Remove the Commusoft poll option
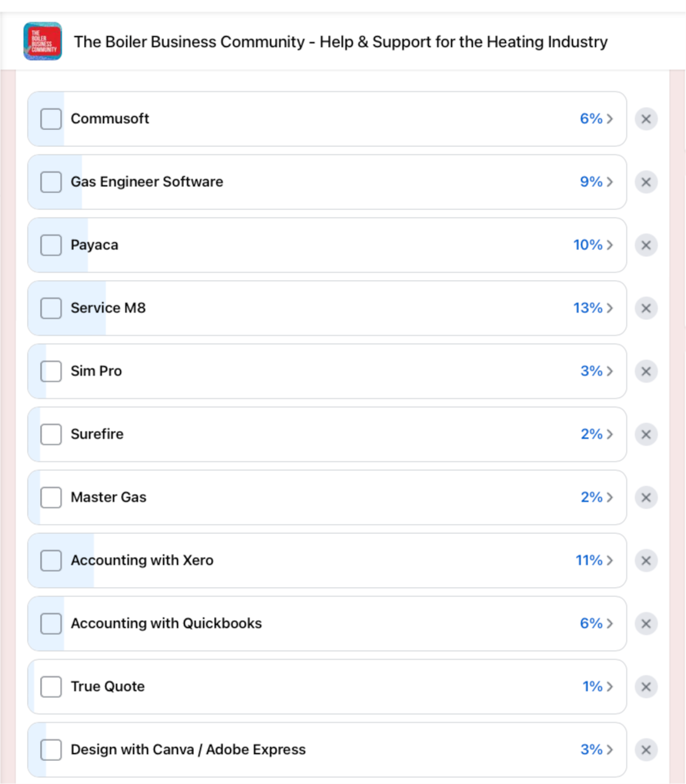Viewport: 686px width, 784px height. (x=646, y=119)
